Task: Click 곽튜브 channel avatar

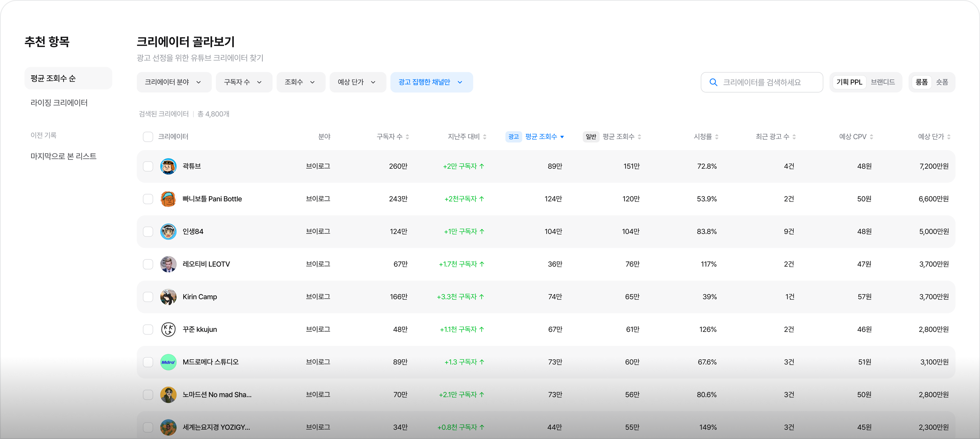Action: pyautogui.click(x=168, y=166)
